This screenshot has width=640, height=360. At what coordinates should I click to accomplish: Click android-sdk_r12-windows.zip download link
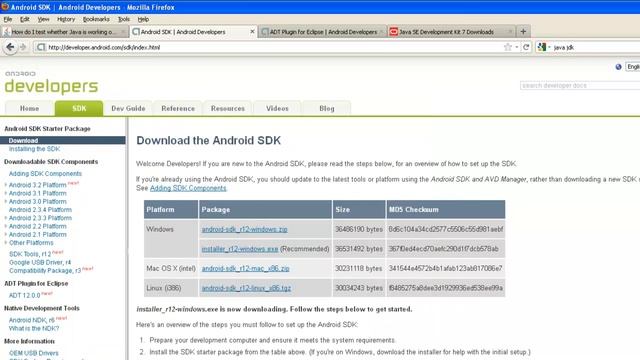[244, 229]
